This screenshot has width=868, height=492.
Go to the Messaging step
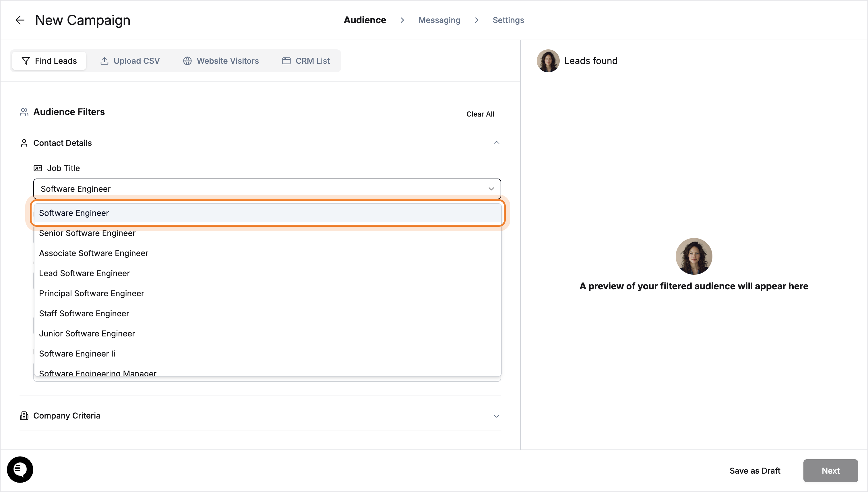click(x=439, y=20)
